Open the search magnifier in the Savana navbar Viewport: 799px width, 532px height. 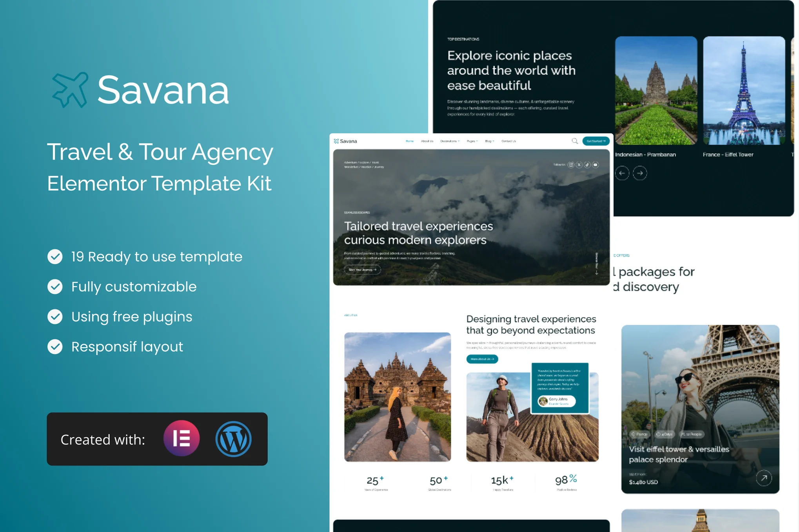pyautogui.click(x=575, y=141)
